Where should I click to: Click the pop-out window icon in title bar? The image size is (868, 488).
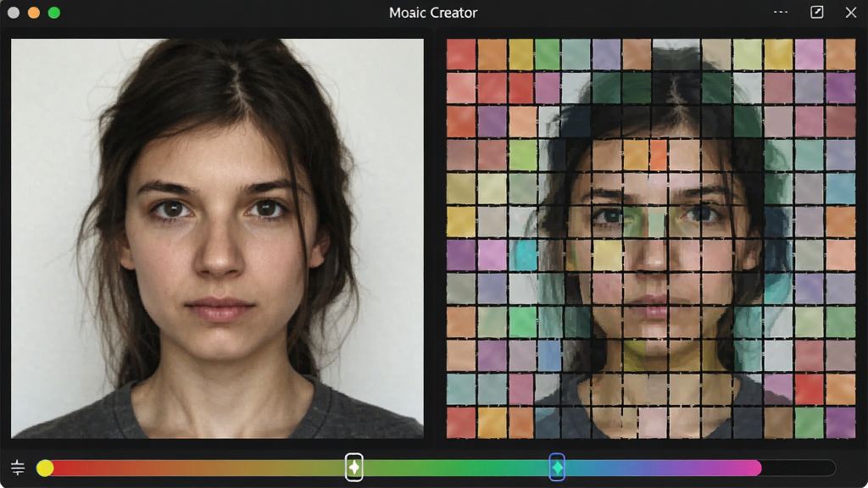(817, 12)
